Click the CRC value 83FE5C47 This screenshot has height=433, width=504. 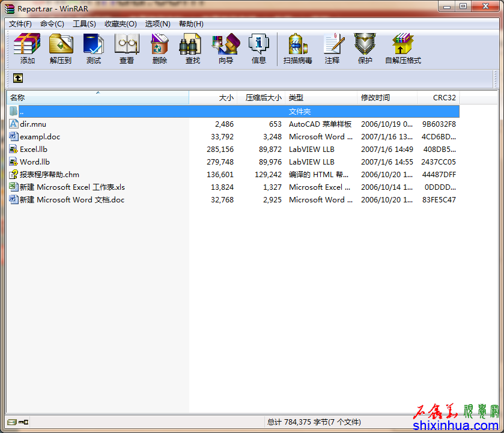tap(439, 199)
